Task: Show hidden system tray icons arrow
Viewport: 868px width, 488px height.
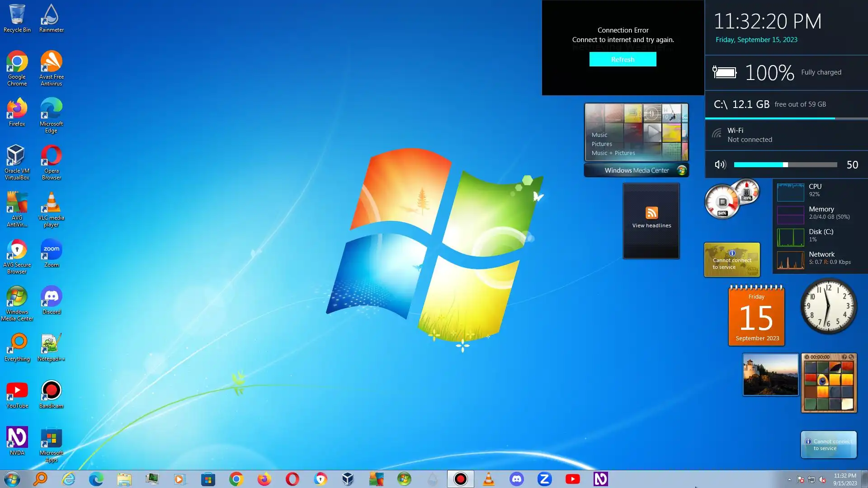Action: coord(789,479)
